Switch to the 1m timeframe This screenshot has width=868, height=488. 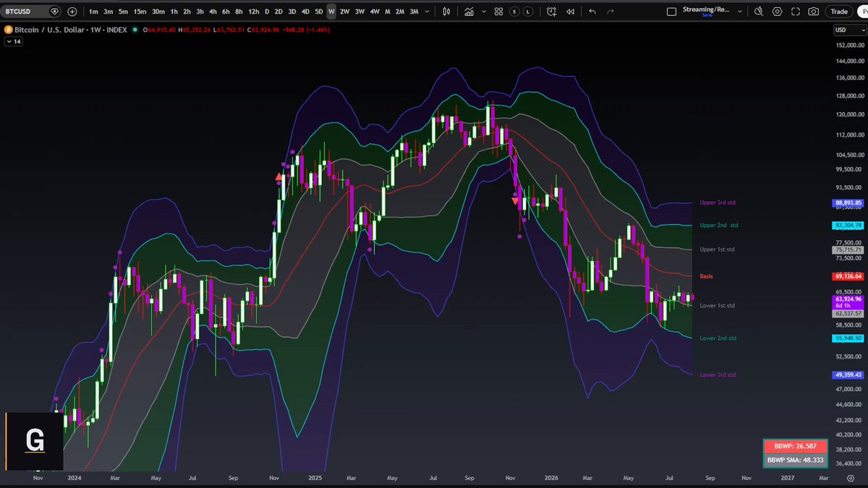click(x=93, y=12)
